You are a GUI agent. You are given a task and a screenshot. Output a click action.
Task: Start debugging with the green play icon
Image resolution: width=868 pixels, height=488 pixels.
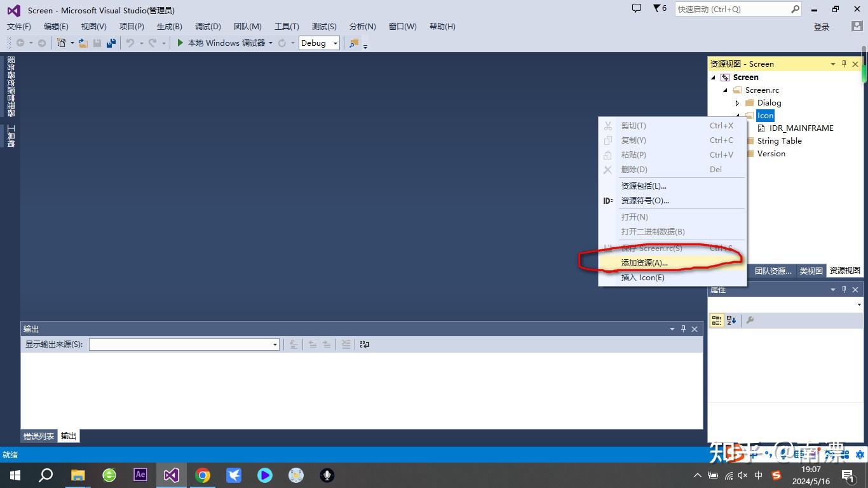coord(180,43)
